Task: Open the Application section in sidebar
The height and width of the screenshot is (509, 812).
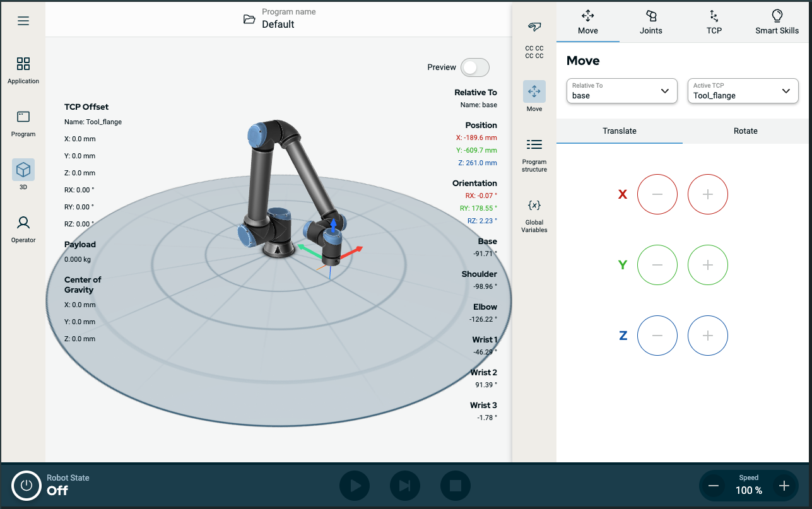Action: 23,69
